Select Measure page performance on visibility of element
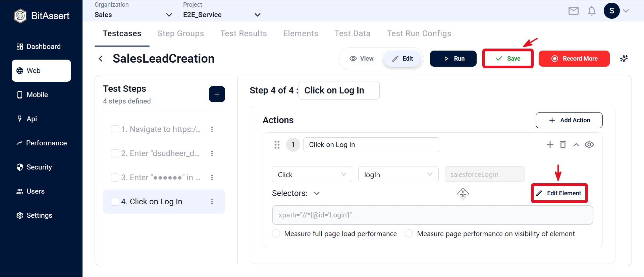 tap(409, 233)
